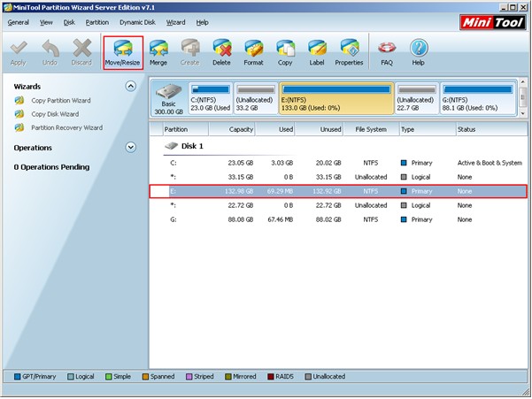This screenshot has width=532, height=399.
Task: Click the MiniTool logo
Action: [493, 22]
